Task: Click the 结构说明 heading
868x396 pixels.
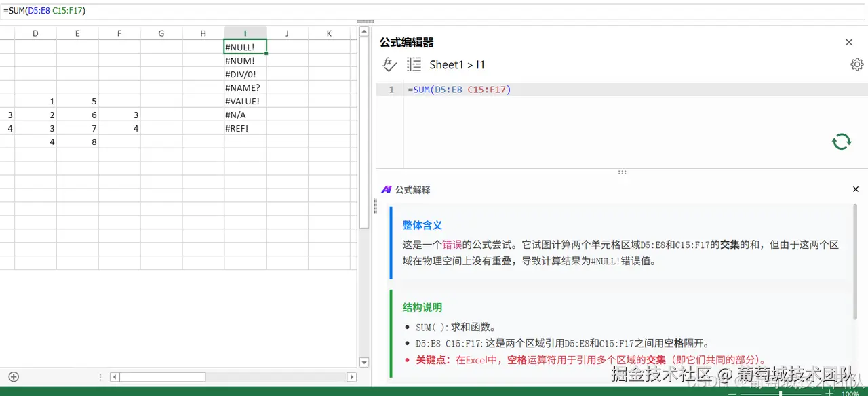Action: point(422,307)
